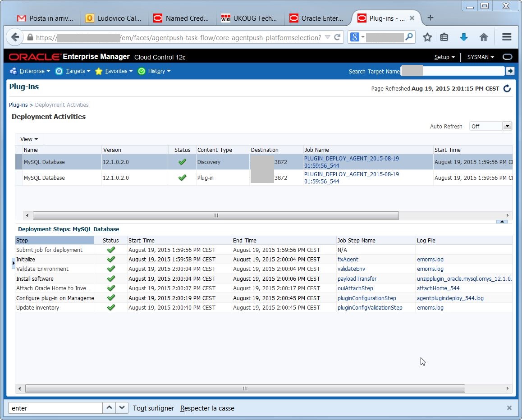Screen dimensions: 522x420
Task: Sort by the Content Type column header
Action: pos(223,150)
